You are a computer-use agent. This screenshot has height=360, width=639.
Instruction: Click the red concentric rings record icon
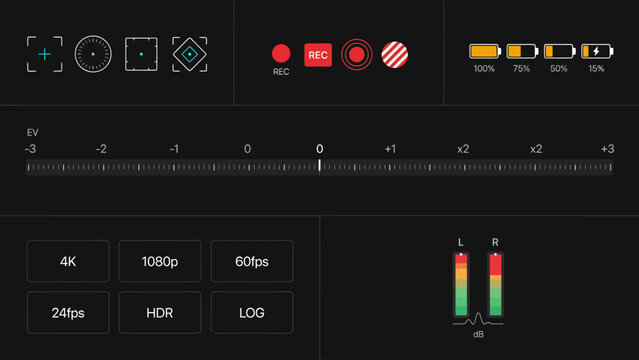tap(357, 54)
